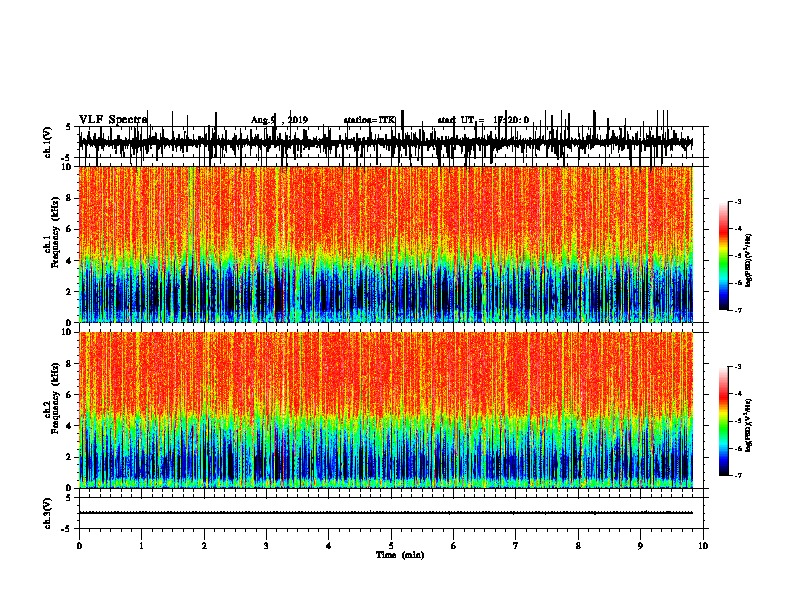792x612 pixels.
Task: Click the "4" kHz tick on ch.2 frequency axis
Action: (x=69, y=426)
